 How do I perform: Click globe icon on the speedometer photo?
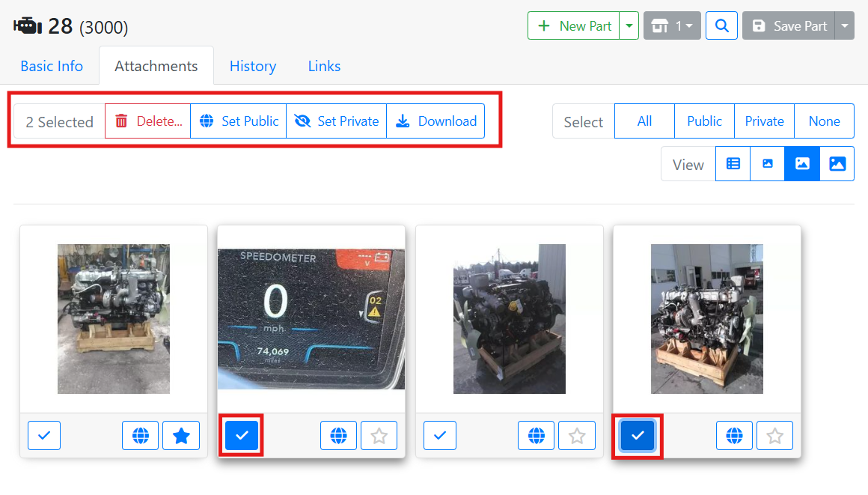click(x=339, y=436)
